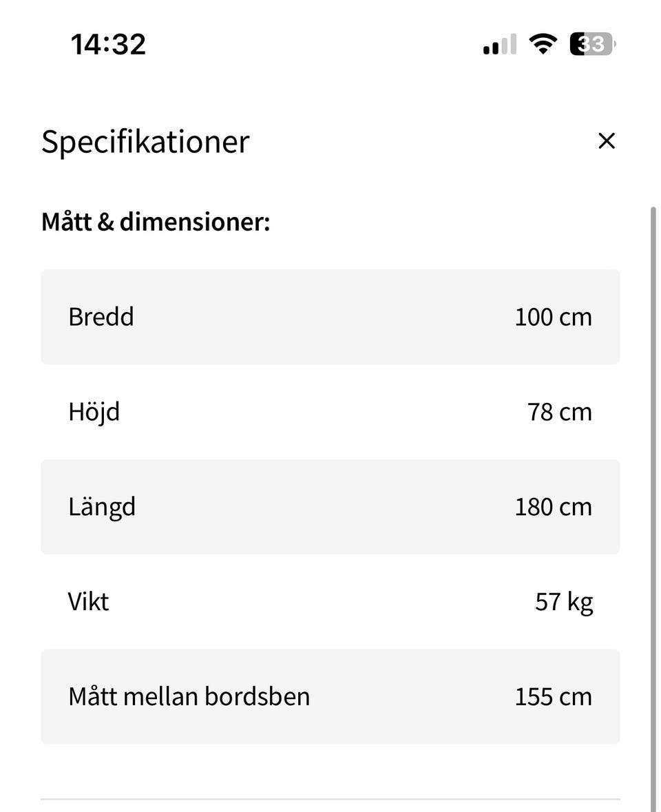Image resolution: width=661 pixels, height=812 pixels.
Task: Click the Specifikationer heading
Action: [x=145, y=142]
